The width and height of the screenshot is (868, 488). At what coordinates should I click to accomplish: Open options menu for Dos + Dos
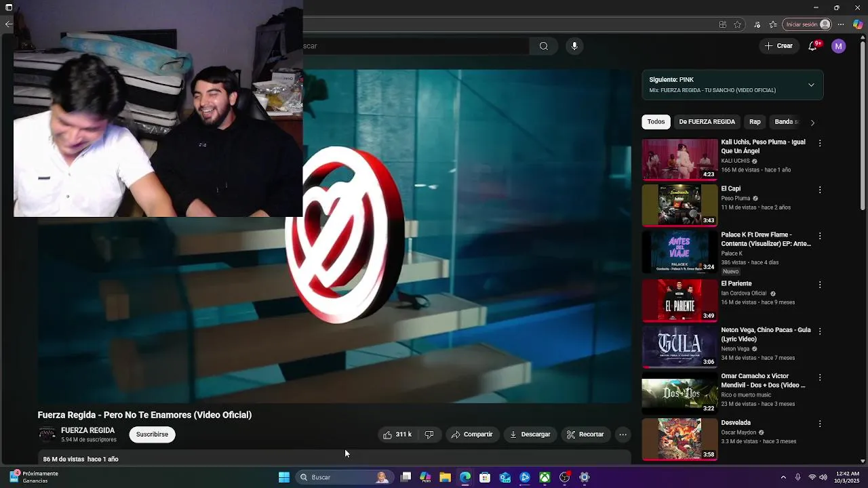tap(820, 377)
